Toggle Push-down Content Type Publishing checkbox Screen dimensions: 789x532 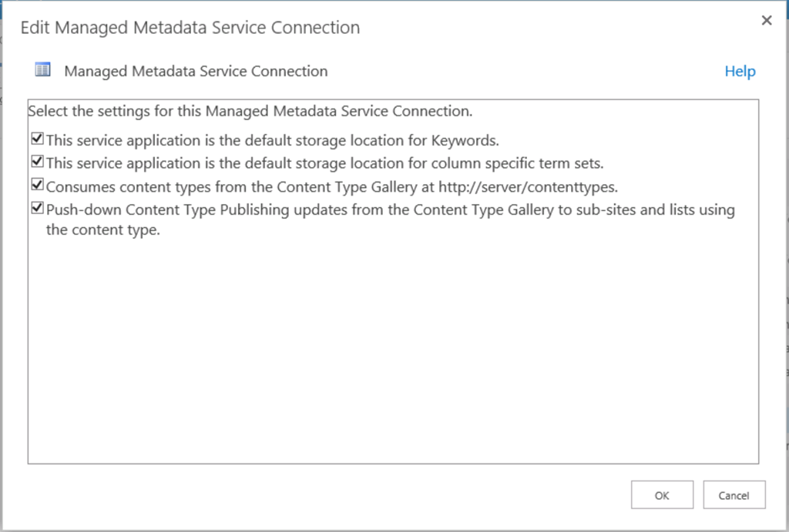37,208
